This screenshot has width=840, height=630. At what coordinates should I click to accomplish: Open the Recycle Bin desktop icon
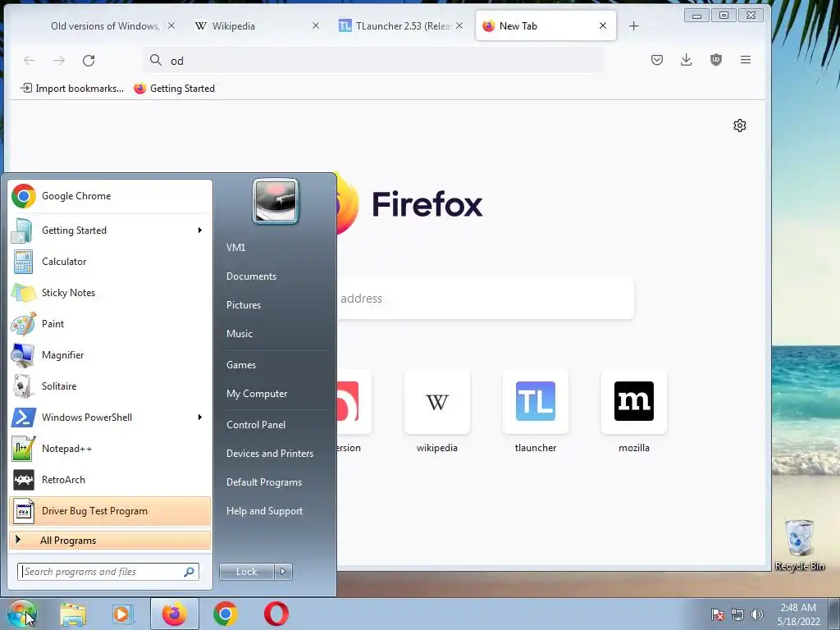799,546
